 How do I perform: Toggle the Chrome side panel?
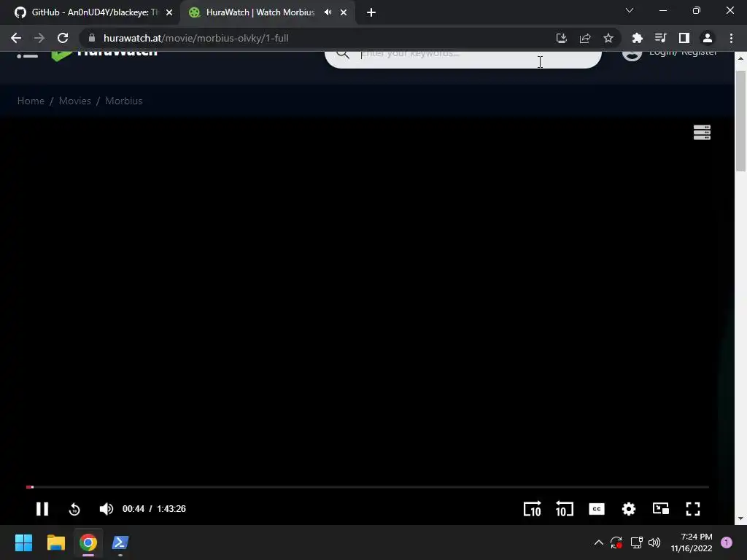684,38
